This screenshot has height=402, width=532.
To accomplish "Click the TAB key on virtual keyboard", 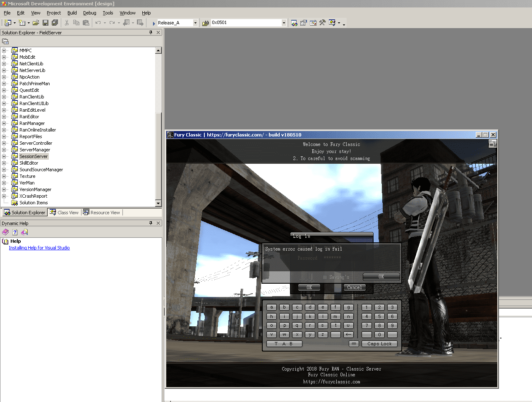I will pos(284,344).
